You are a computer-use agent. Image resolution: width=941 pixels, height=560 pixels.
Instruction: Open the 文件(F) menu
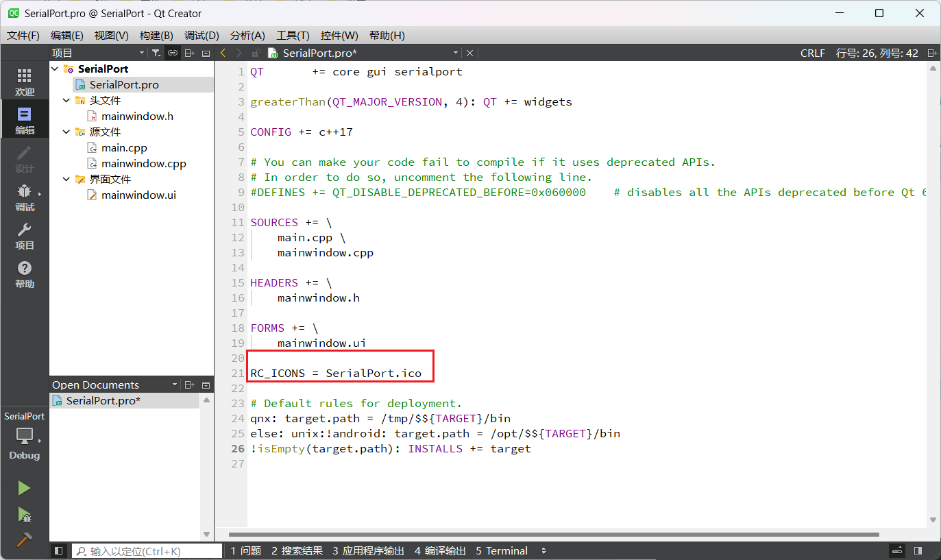pos(23,35)
